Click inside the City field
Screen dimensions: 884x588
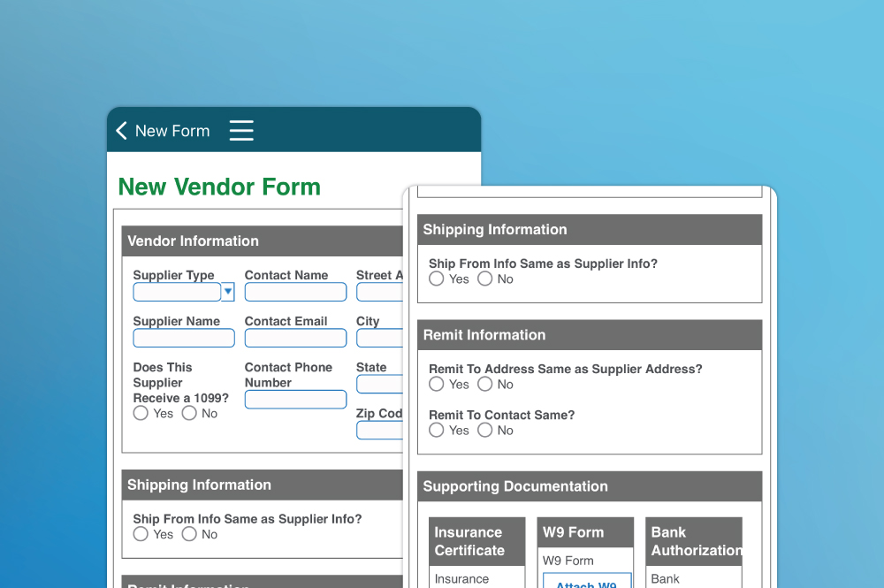tap(382, 338)
